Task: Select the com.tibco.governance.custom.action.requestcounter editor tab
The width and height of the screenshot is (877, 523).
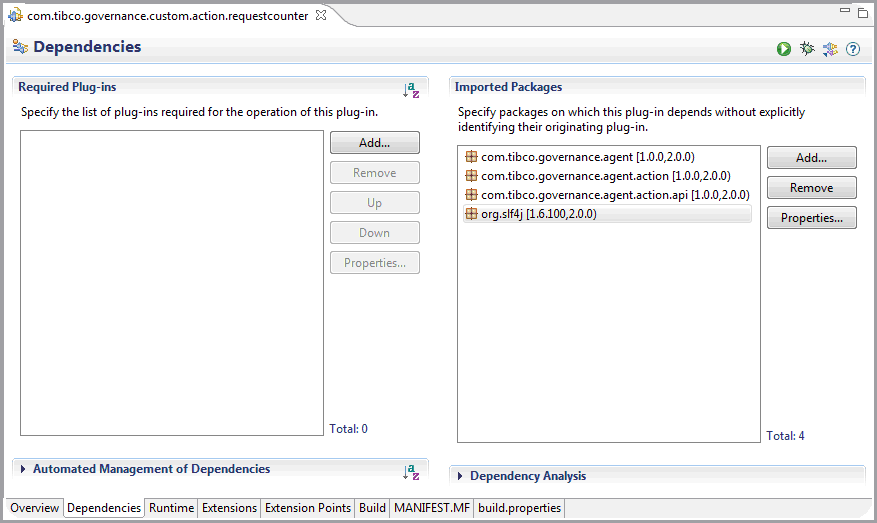Action: click(167, 16)
